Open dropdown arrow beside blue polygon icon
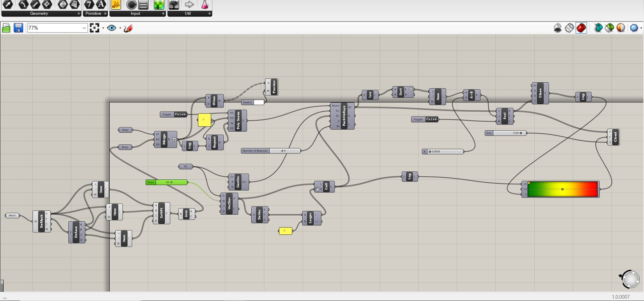The image size is (644, 301). click(641, 28)
